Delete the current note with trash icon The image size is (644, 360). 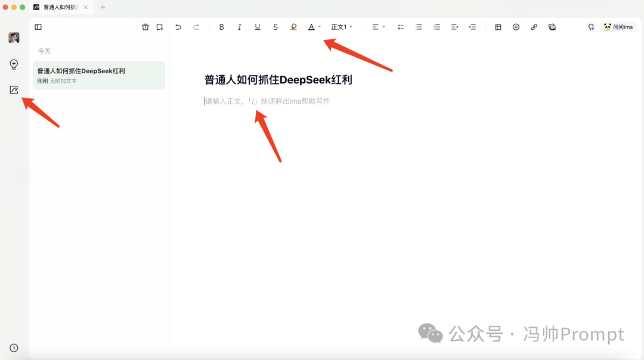145,27
